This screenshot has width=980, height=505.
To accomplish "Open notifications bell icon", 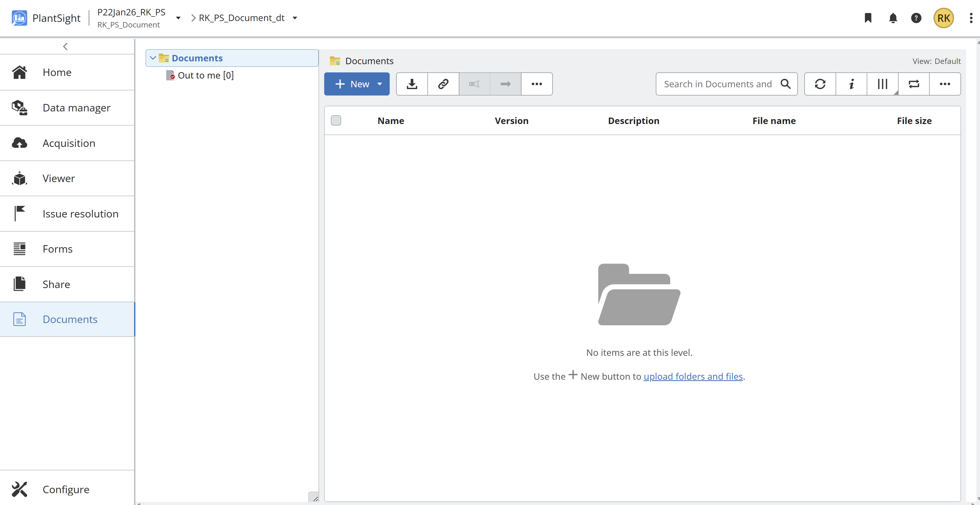I will (x=892, y=18).
